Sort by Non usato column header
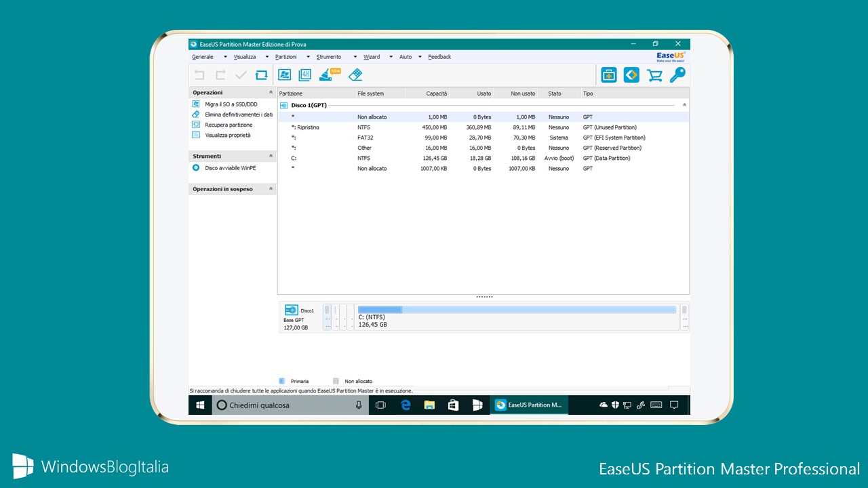 pyautogui.click(x=516, y=94)
